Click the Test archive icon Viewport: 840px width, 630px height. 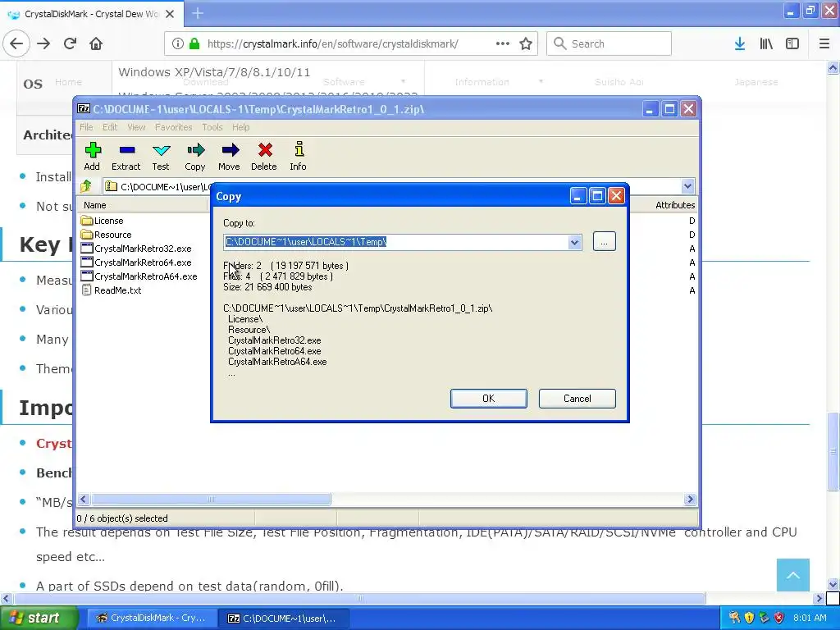click(161, 156)
